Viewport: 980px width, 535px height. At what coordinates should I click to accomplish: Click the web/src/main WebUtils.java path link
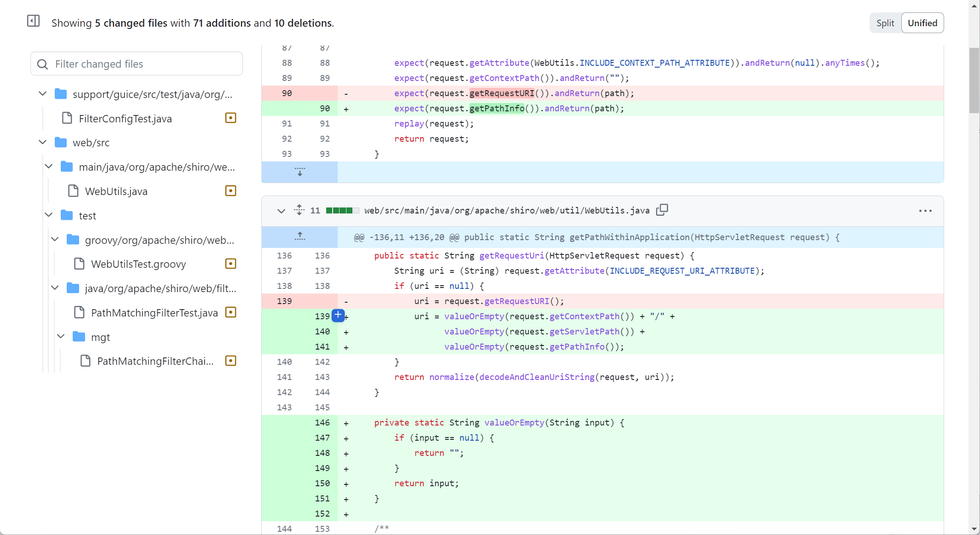point(507,211)
